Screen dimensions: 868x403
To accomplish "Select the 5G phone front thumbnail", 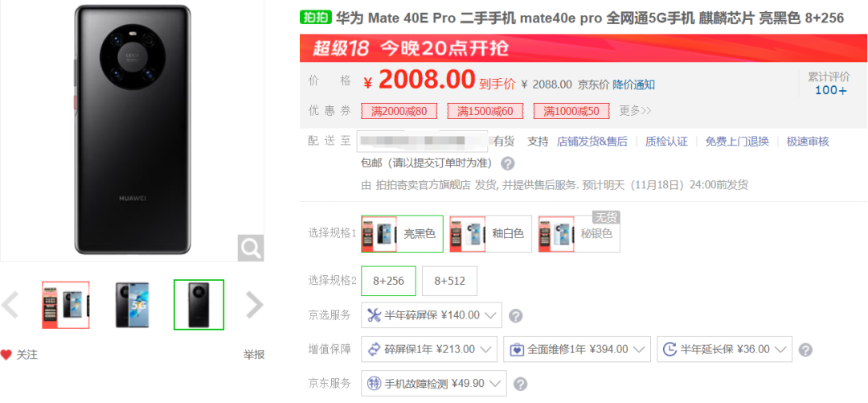I will pos(133,304).
